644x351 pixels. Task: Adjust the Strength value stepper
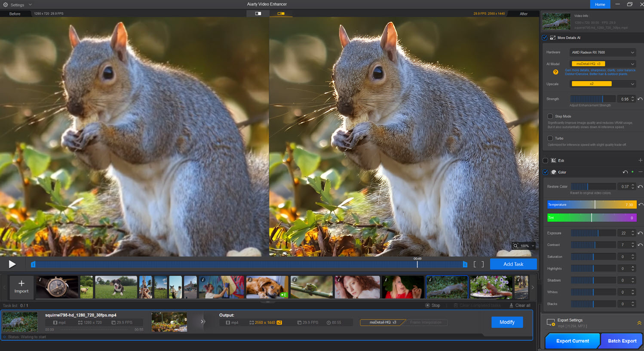(x=632, y=99)
